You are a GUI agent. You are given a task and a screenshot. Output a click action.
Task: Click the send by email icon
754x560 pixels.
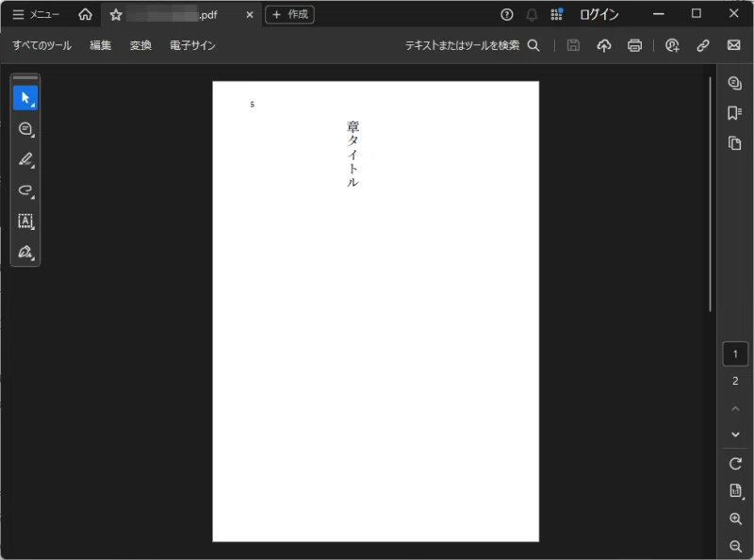click(x=734, y=45)
